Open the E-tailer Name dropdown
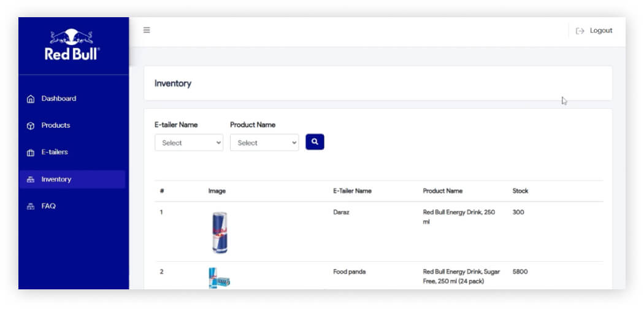This screenshot has height=309, width=644. 189,143
